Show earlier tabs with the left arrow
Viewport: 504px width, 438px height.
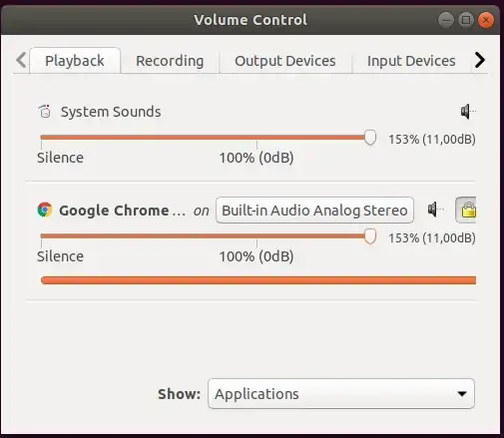(x=21, y=60)
